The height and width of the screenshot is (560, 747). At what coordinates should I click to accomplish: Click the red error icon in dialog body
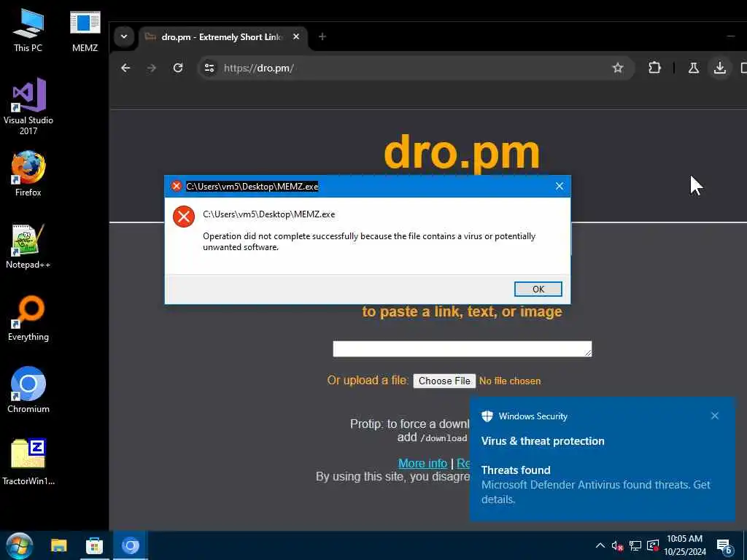pyautogui.click(x=183, y=217)
